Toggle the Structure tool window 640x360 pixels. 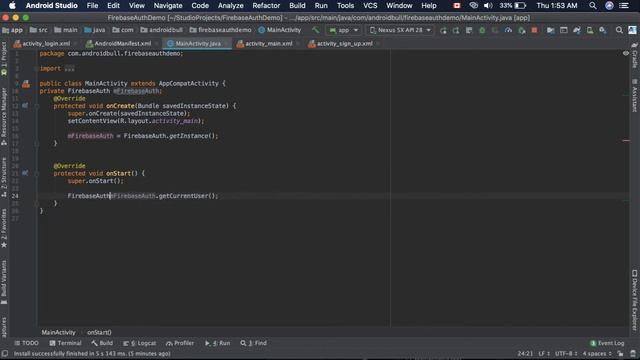4,177
